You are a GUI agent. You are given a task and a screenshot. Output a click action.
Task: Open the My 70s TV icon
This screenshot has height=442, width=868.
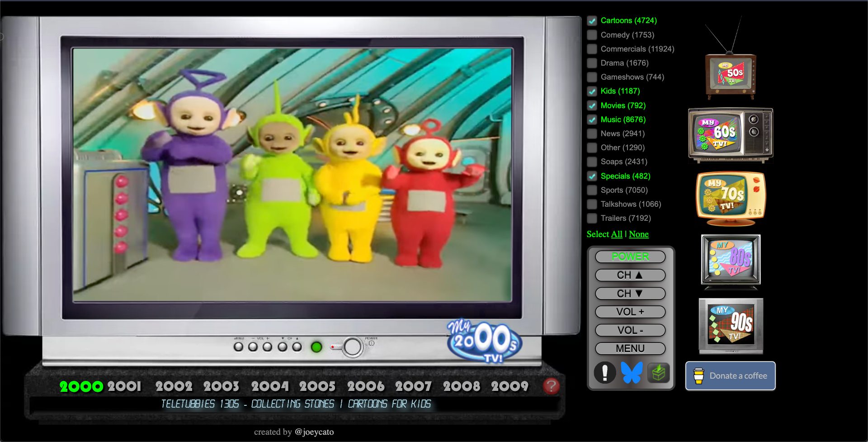tap(731, 199)
